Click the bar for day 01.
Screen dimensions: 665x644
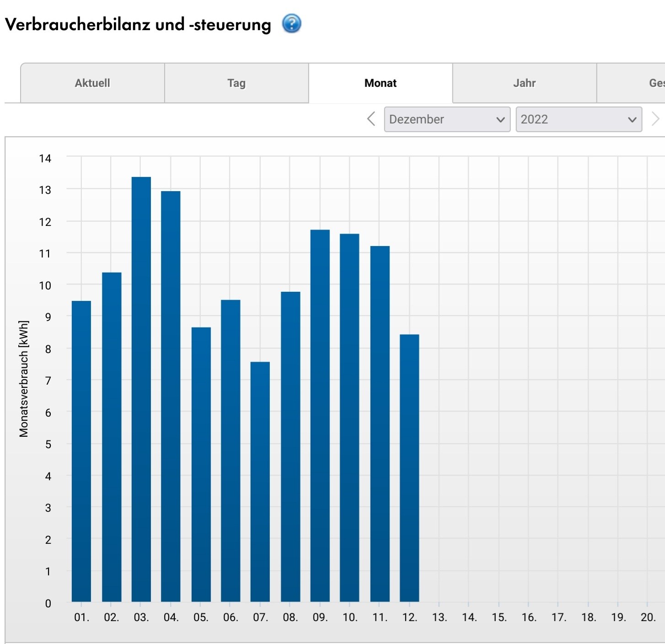coord(81,451)
